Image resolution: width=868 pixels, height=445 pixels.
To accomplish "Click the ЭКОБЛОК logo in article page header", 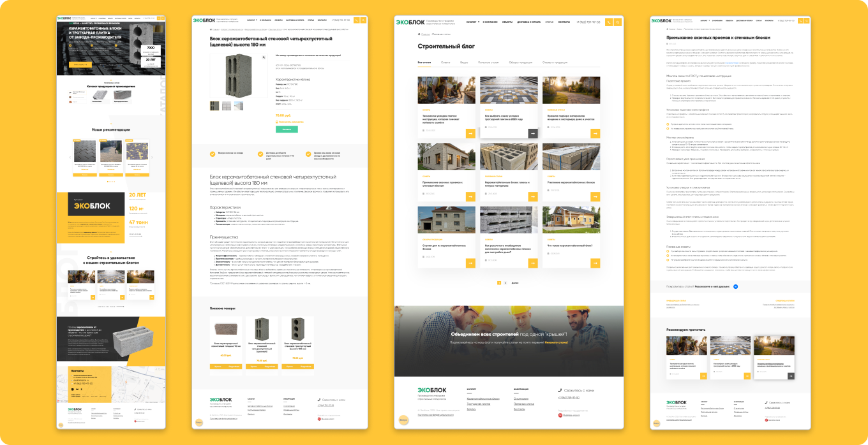I will (x=661, y=20).
